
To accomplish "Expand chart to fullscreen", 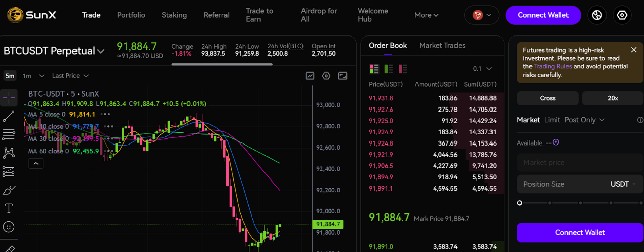I will [343, 76].
